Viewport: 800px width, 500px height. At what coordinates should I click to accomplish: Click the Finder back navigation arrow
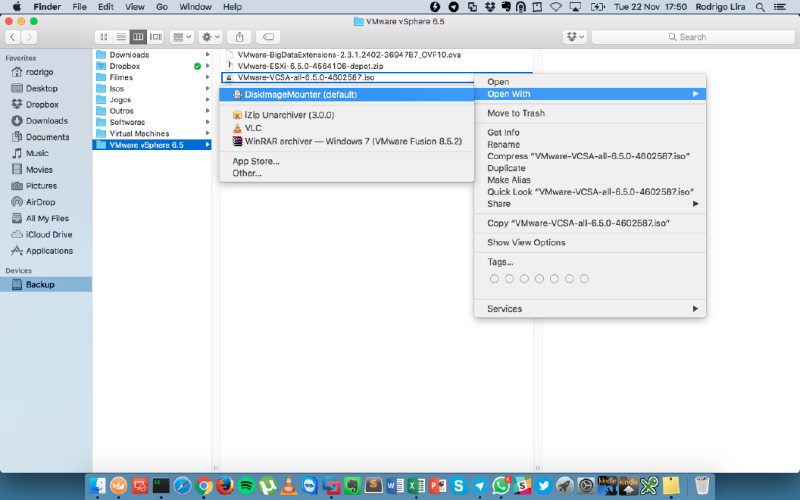[x=14, y=37]
